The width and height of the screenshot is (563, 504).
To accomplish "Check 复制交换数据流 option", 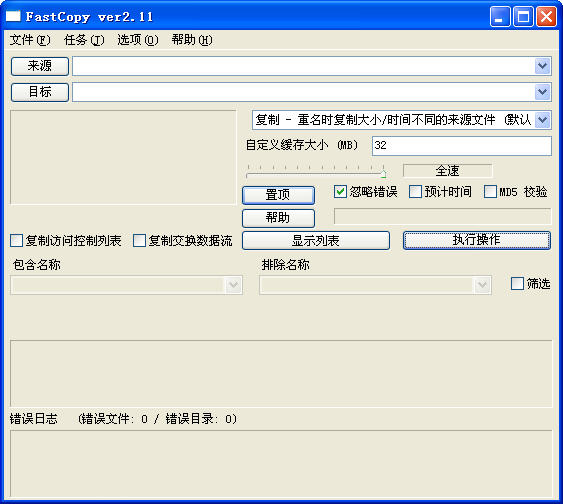I will (139, 241).
